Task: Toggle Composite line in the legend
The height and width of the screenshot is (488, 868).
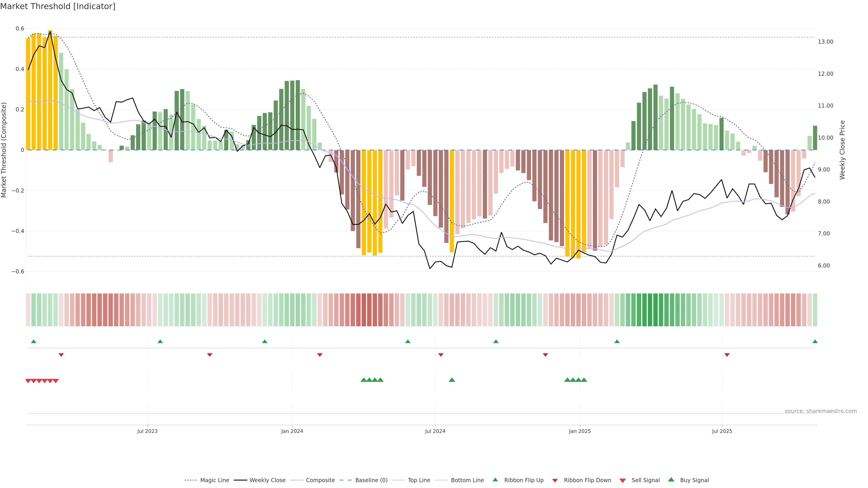Action: (x=320, y=480)
